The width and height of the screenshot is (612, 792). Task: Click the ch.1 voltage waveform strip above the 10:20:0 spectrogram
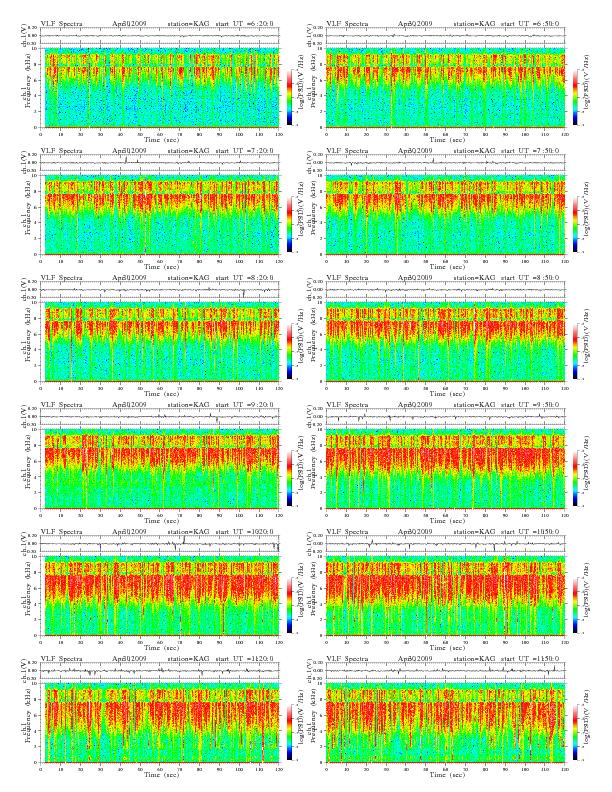coord(160,543)
